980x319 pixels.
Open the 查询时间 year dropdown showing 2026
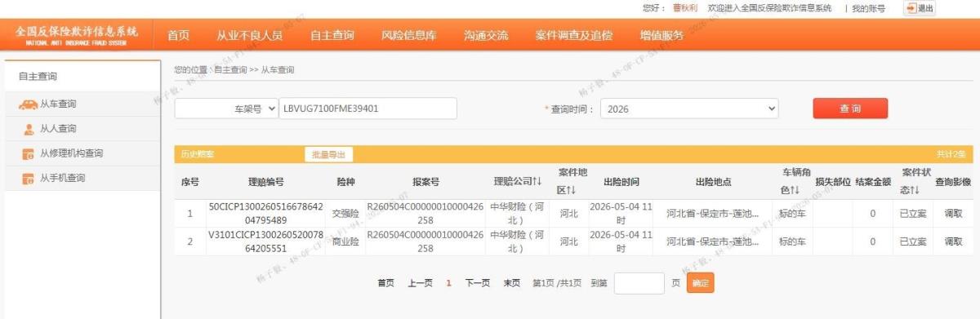coord(689,109)
